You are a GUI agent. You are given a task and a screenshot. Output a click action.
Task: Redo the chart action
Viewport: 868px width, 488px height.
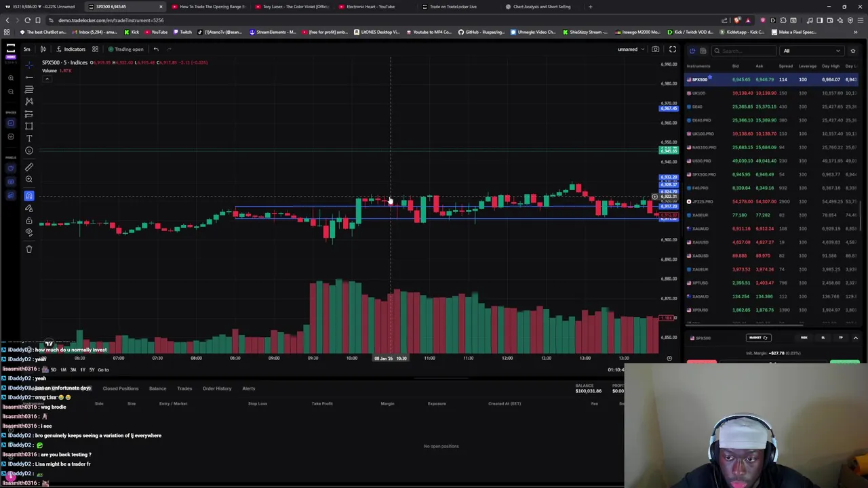coord(169,49)
